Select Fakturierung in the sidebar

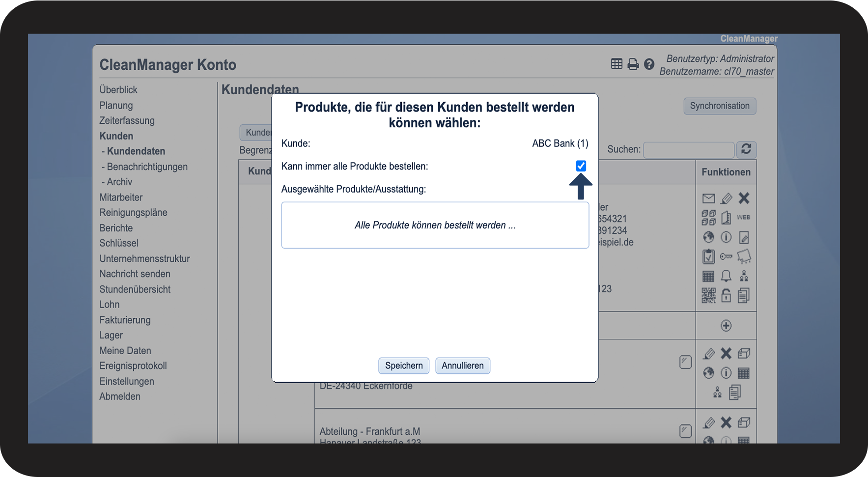click(x=125, y=320)
